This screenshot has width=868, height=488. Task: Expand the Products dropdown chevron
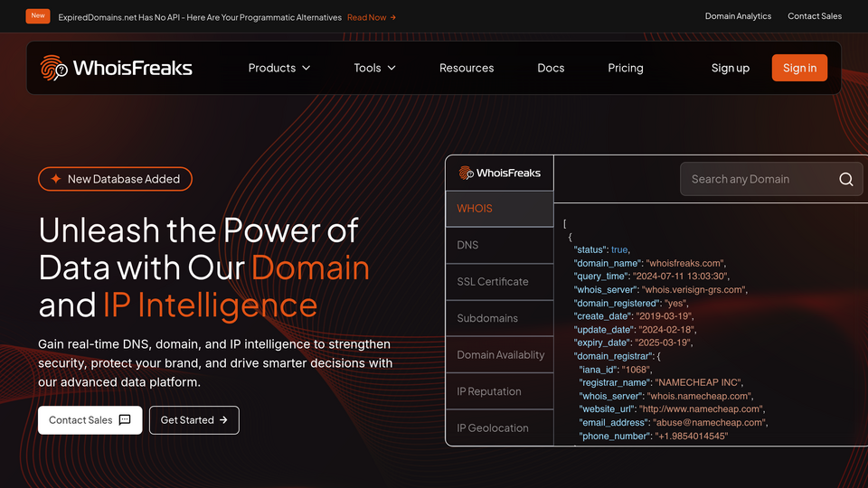pyautogui.click(x=307, y=68)
